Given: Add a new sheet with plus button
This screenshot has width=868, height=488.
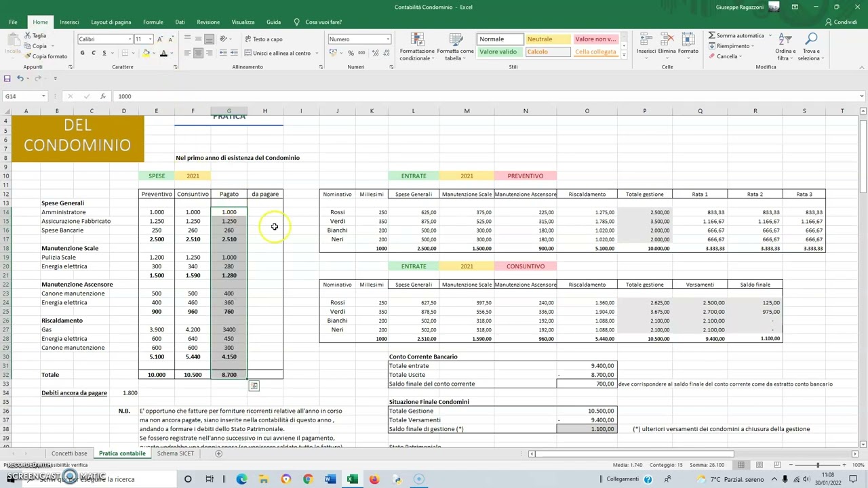Looking at the screenshot, I should 218,453.
